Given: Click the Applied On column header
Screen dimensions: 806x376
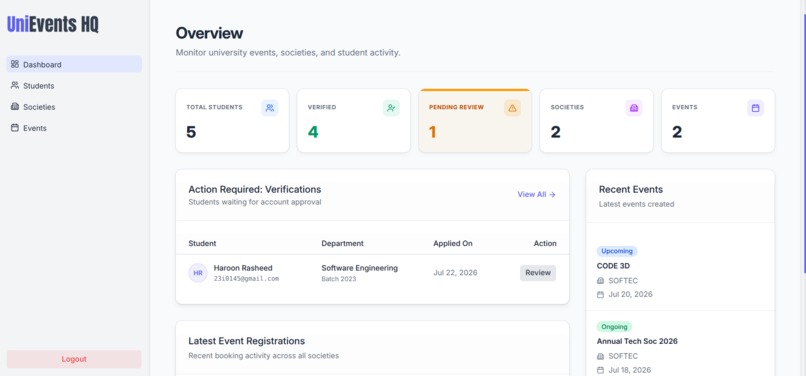Looking at the screenshot, I should click(453, 243).
